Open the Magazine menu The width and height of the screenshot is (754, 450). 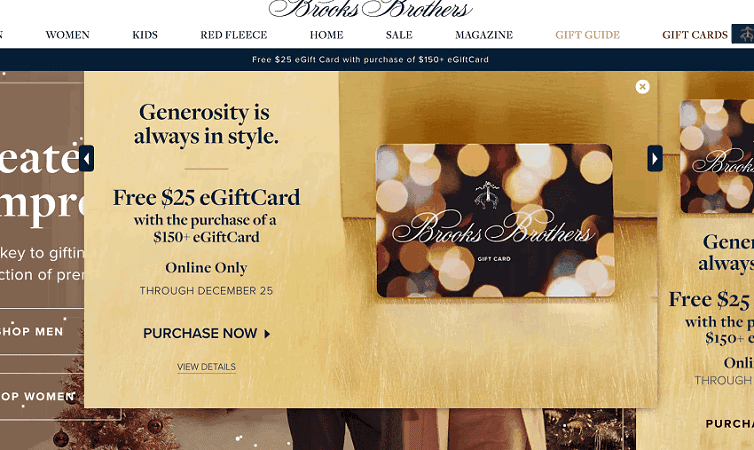484,35
